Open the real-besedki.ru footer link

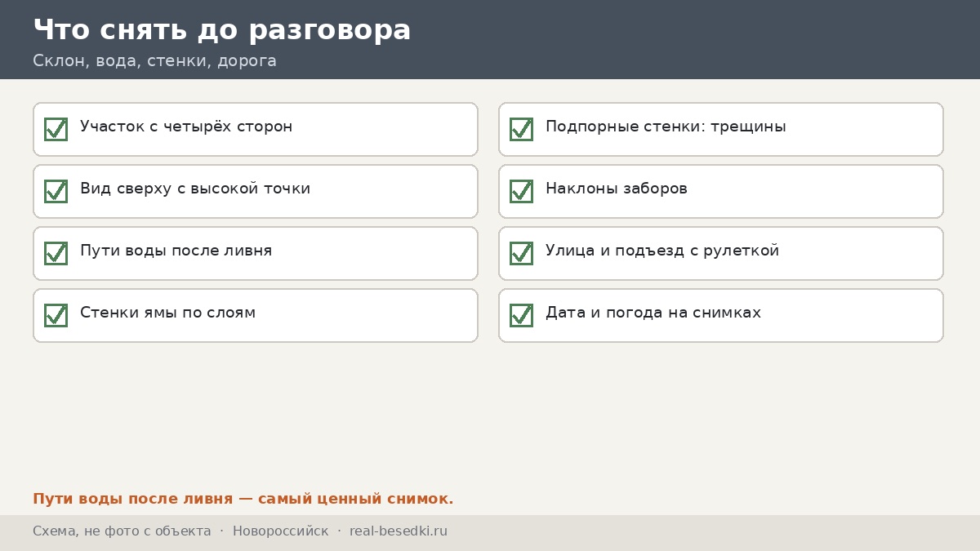(399, 531)
